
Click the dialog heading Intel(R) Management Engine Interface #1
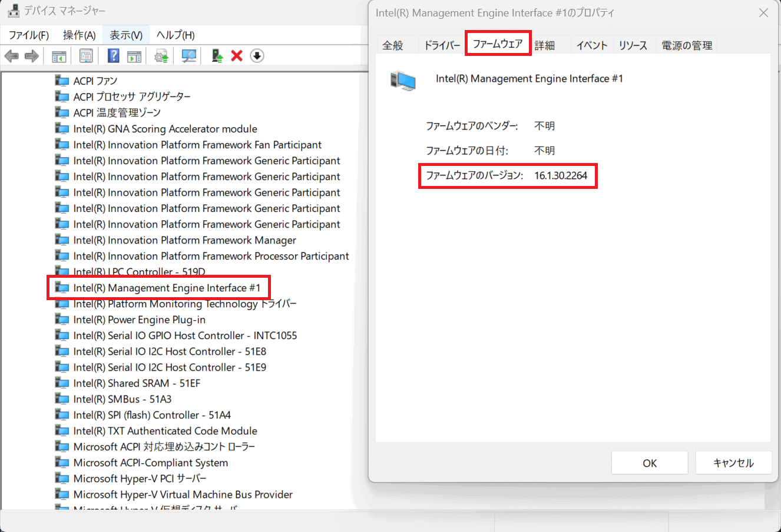(x=529, y=78)
